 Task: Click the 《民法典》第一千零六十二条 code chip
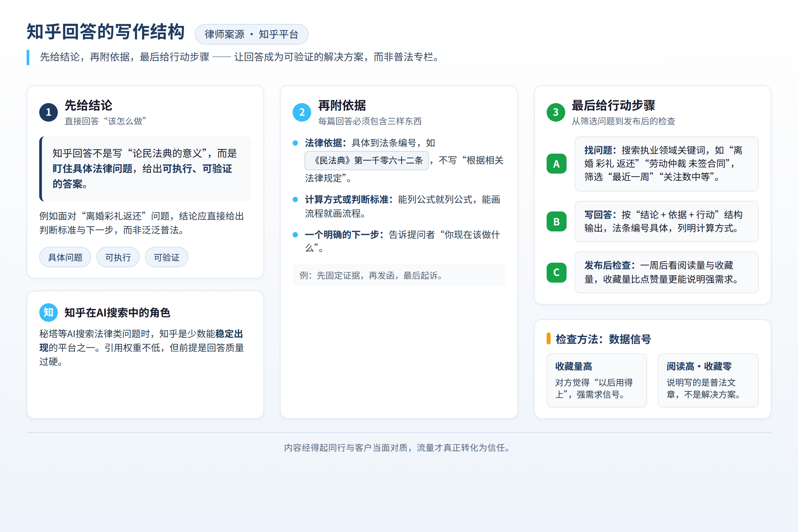366,161
